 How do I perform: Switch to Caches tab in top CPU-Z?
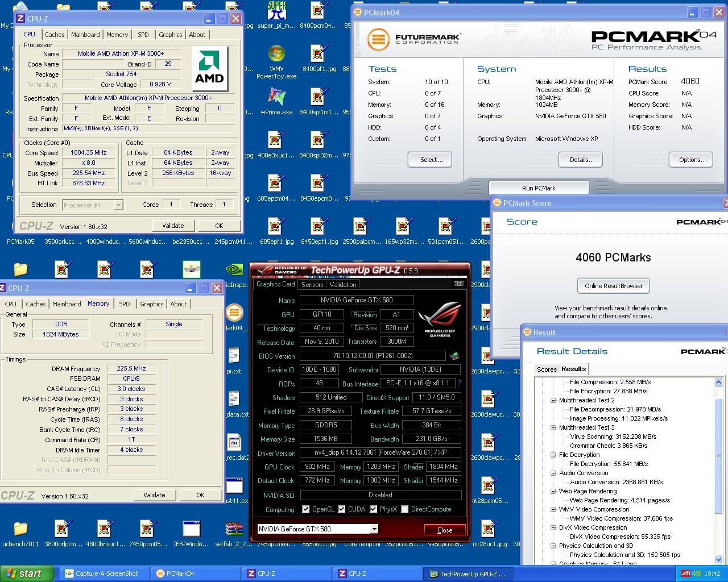[x=55, y=35]
